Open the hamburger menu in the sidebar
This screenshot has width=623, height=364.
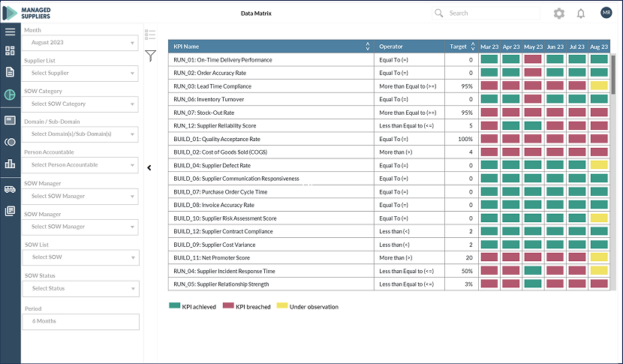10,32
